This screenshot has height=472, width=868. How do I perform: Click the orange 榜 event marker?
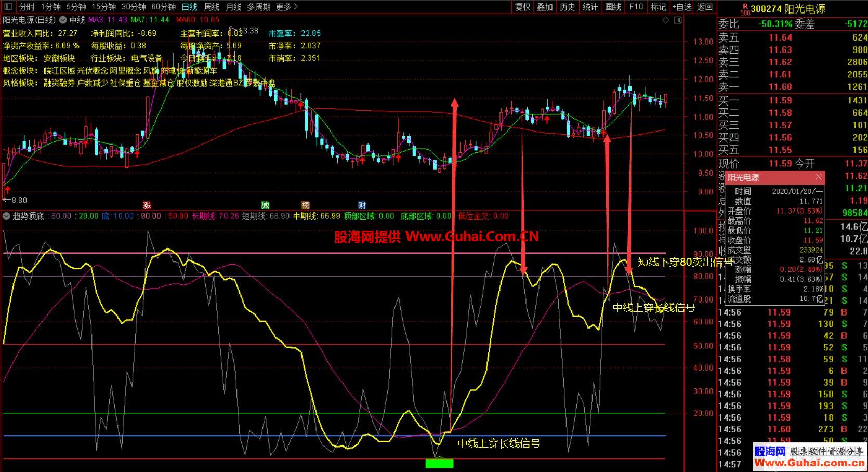(305, 205)
